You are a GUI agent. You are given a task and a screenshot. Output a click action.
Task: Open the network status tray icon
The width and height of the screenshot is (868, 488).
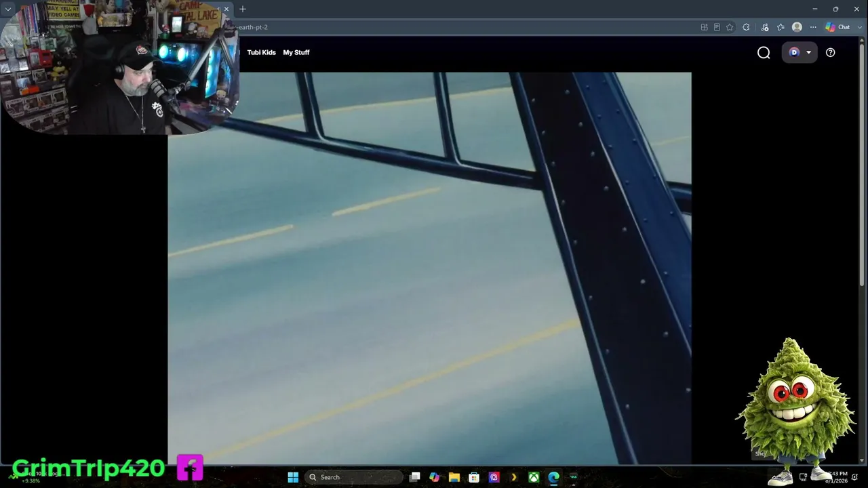803,477
